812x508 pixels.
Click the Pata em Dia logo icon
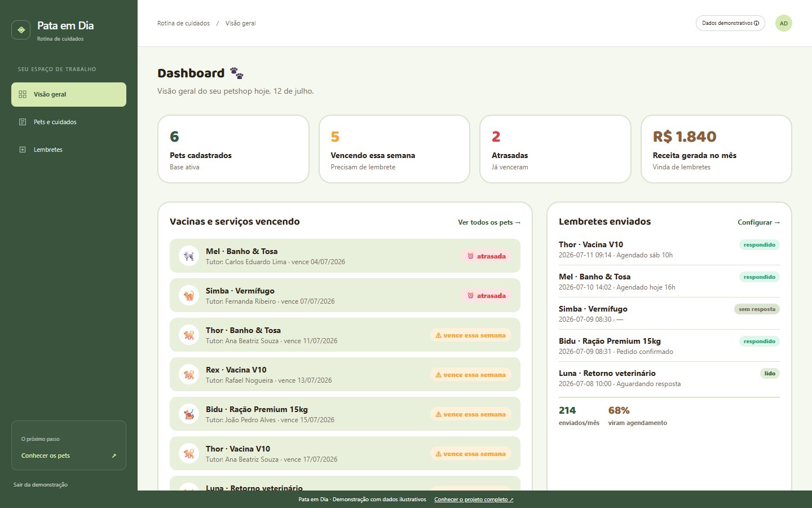[x=21, y=30]
